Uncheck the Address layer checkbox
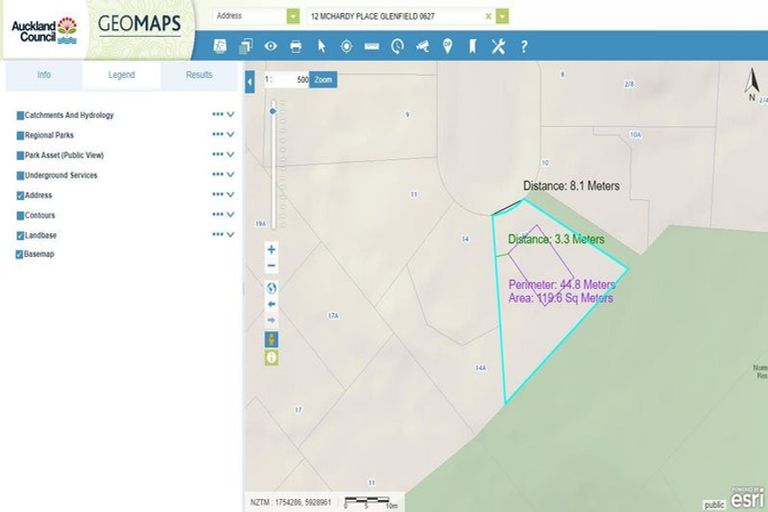Viewport: 768px width, 512px height. coord(20,196)
